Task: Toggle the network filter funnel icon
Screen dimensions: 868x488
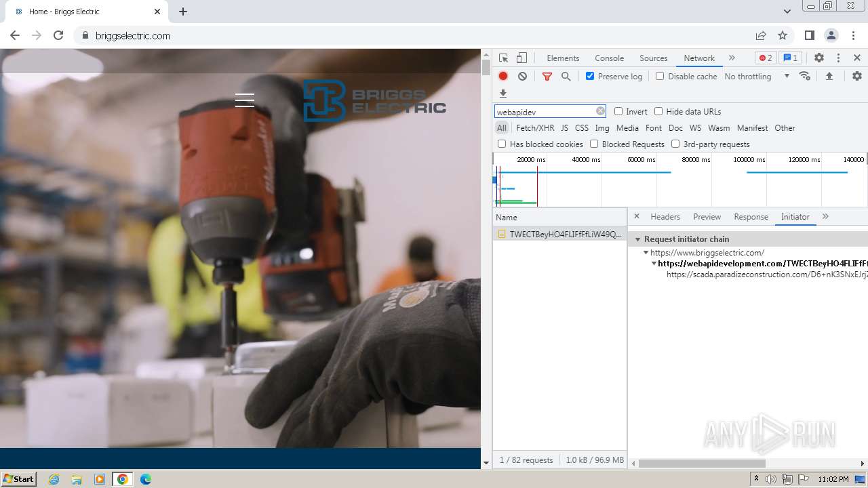Action: (547, 77)
